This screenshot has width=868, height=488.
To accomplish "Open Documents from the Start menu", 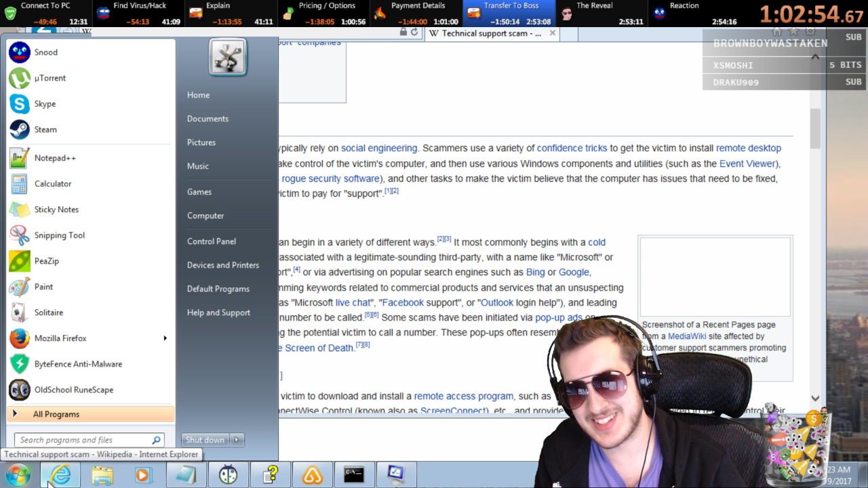I will tap(208, 119).
